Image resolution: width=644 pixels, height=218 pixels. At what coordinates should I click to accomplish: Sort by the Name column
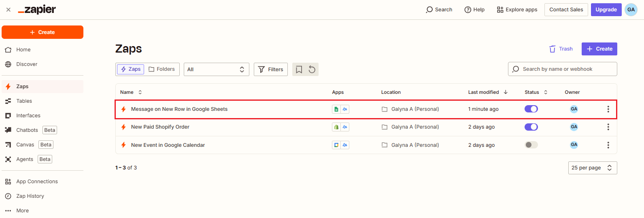(131, 92)
